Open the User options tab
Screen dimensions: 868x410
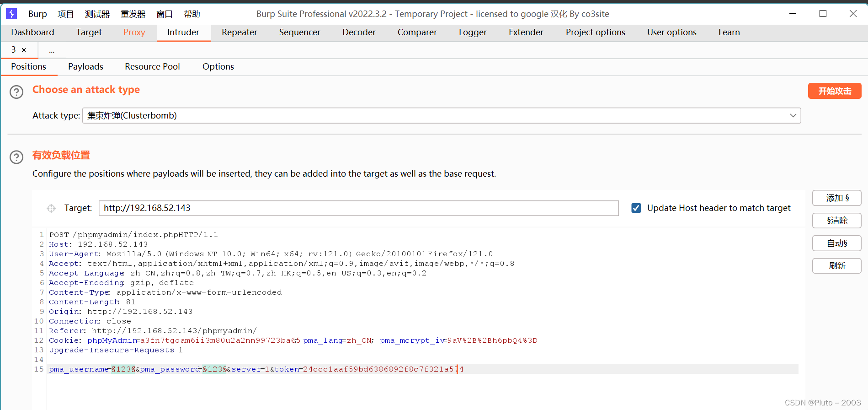(671, 32)
